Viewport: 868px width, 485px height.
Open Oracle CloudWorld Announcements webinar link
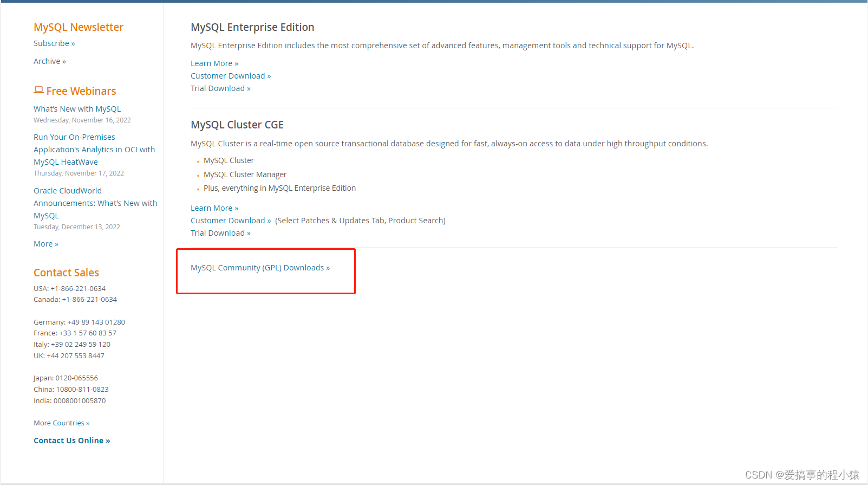[x=95, y=203]
